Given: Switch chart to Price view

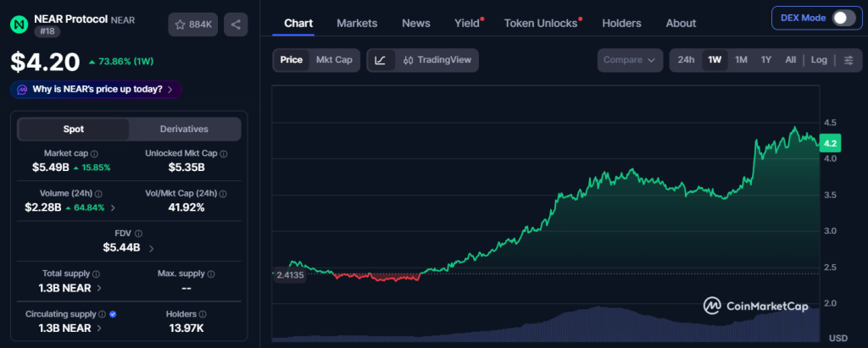Looking at the screenshot, I should (x=292, y=60).
